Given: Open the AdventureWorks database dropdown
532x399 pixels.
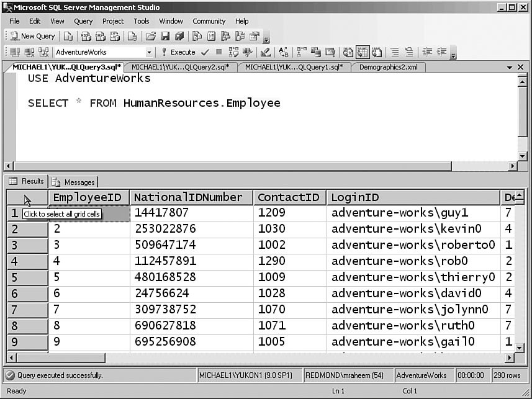Looking at the screenshot, I should pos(149,52).
